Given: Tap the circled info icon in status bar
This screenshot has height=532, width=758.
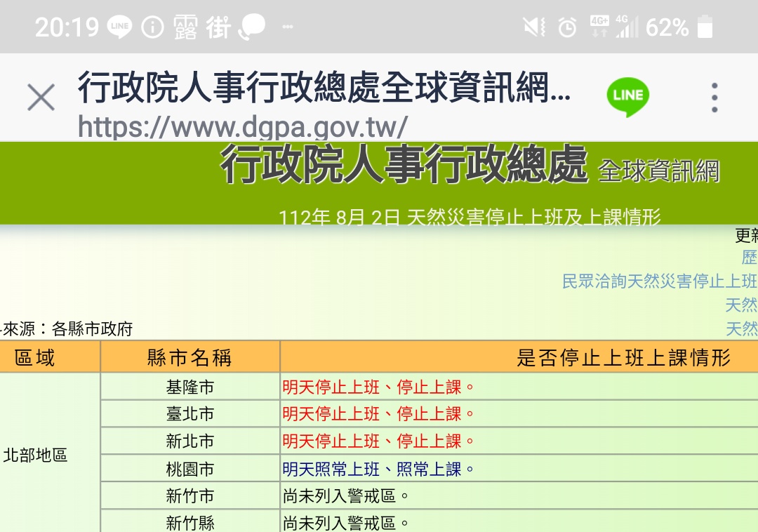Looking at the screenshot, I should click(x=152, y=27).
